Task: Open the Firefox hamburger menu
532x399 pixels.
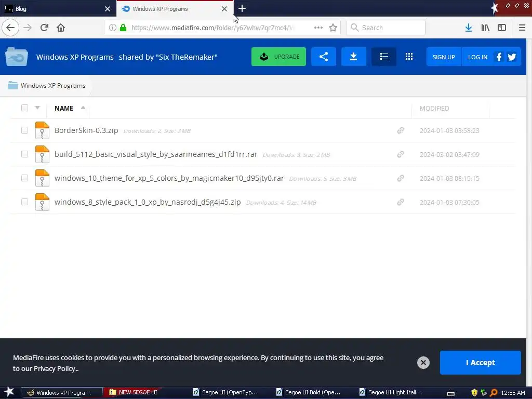Action: click(522, 28)
